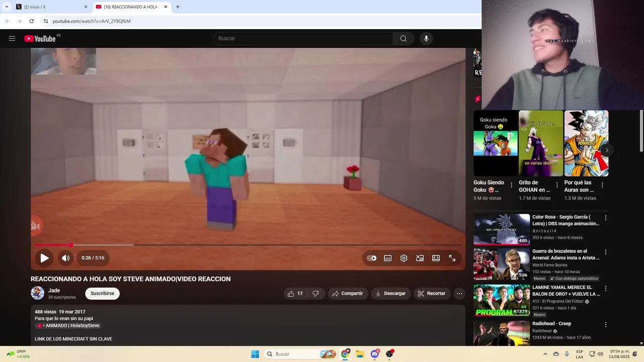Open Por qué las Auras short
Image resolution: width=644 pixels, height=362 pixels.
[586, 143]
